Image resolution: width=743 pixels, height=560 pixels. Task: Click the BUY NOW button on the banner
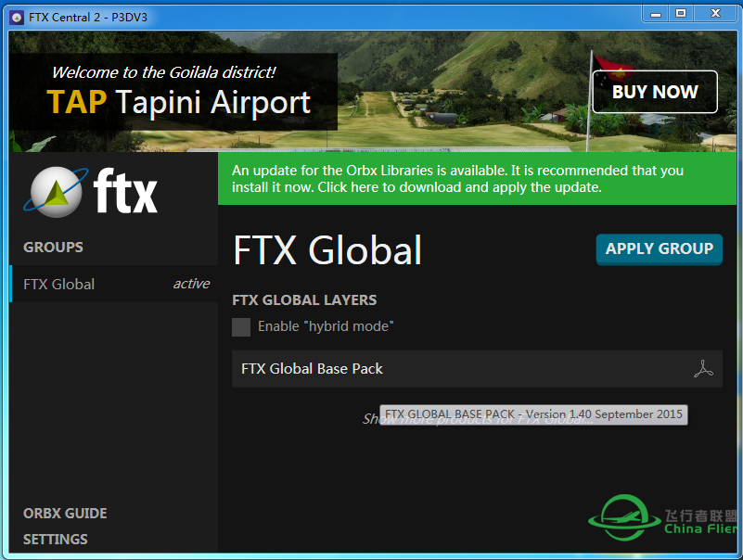coord(655,92)
